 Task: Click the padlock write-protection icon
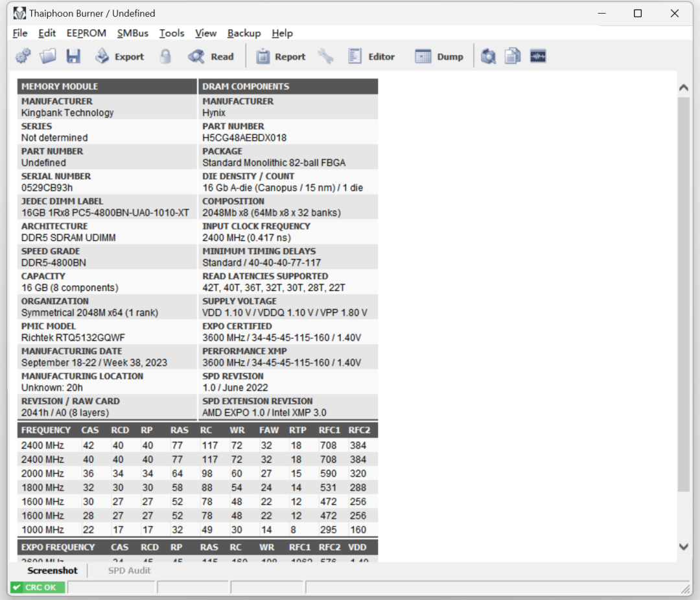point(166,56)
